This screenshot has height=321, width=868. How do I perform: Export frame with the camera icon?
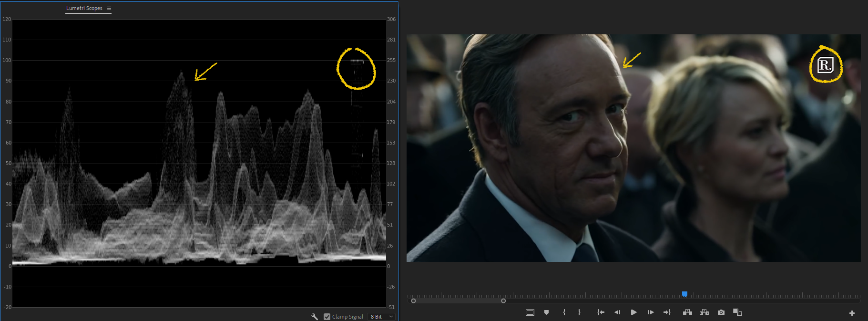click(721, 312)
